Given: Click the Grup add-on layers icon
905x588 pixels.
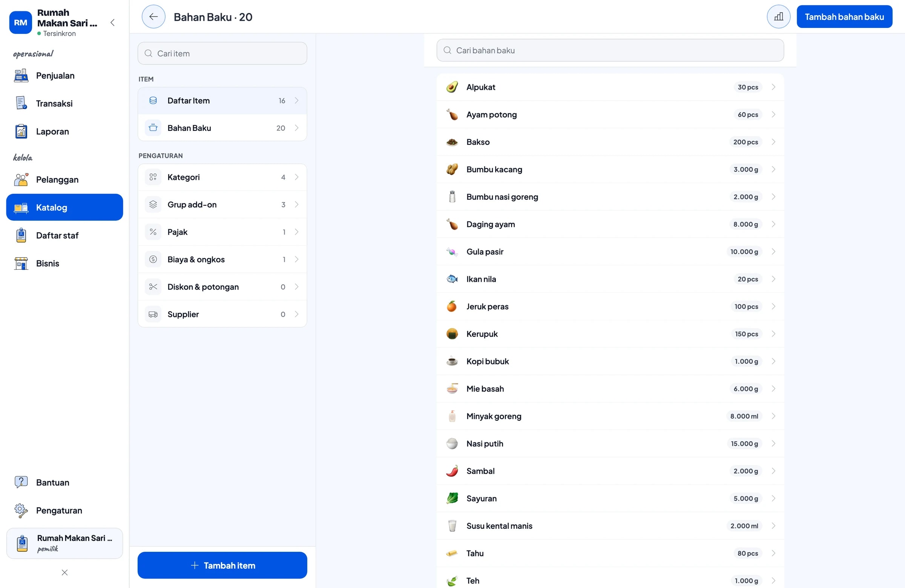Looking at the screenshot, I should point(153,205).
